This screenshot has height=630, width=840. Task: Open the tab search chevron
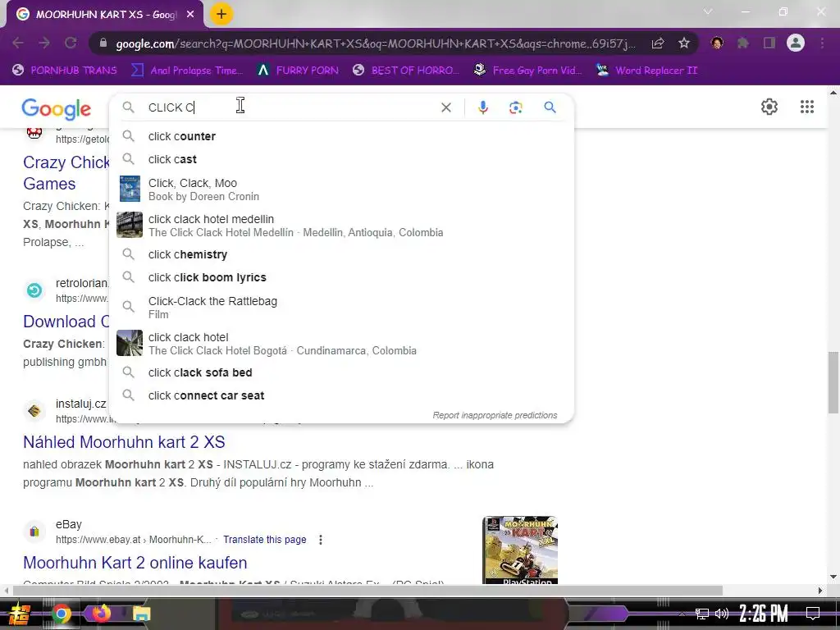coord(708,11)
